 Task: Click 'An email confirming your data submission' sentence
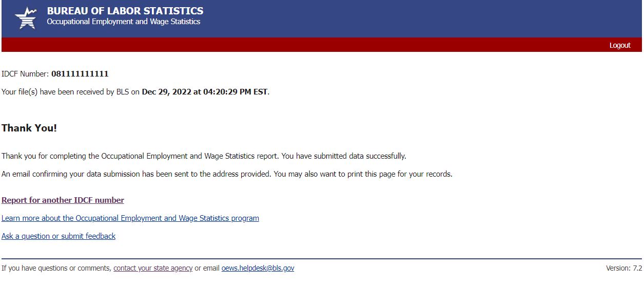click(x=136, y=174)
